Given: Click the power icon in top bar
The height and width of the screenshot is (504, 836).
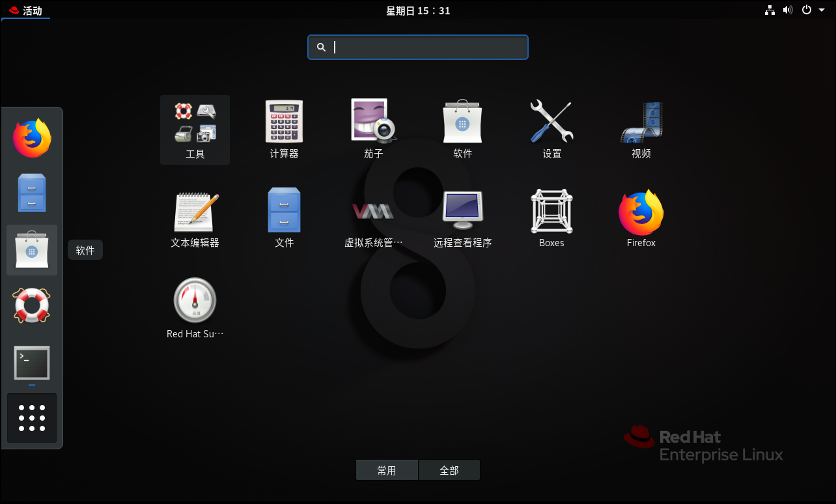Looking at the screenshot, I should (x=807, y=10).
